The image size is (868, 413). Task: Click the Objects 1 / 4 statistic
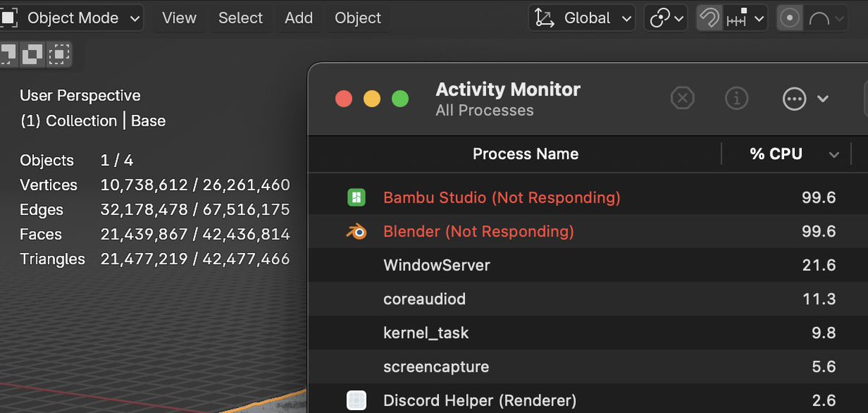tap(77, 161)
